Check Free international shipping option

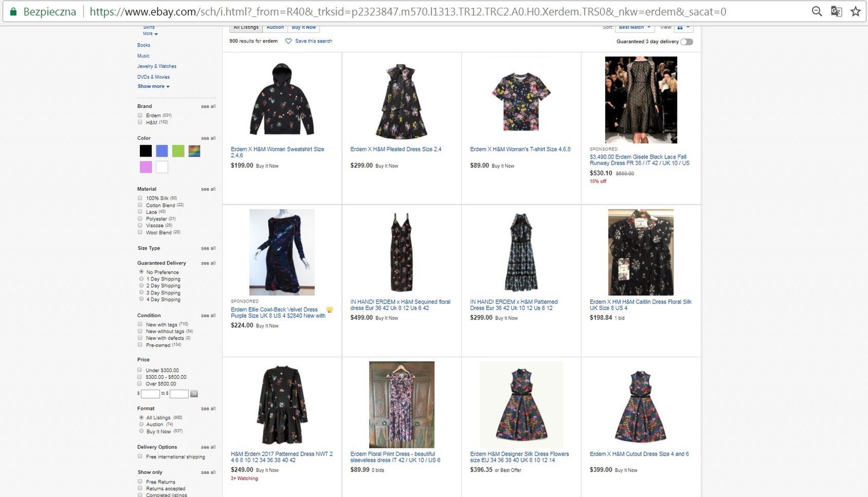click(x=140, y=456)
